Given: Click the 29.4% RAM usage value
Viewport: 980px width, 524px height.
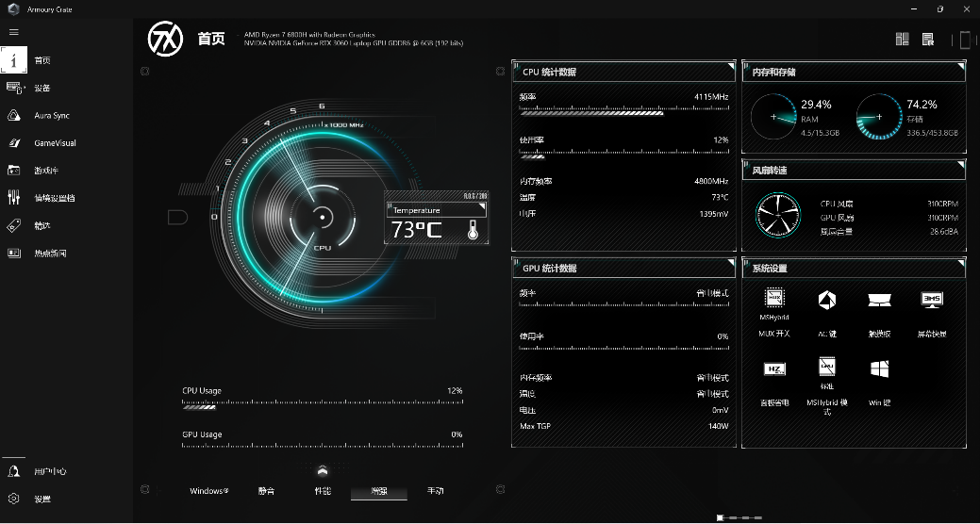Looking at the screenshot, I should pyautogui.click(x=816, y=105).
